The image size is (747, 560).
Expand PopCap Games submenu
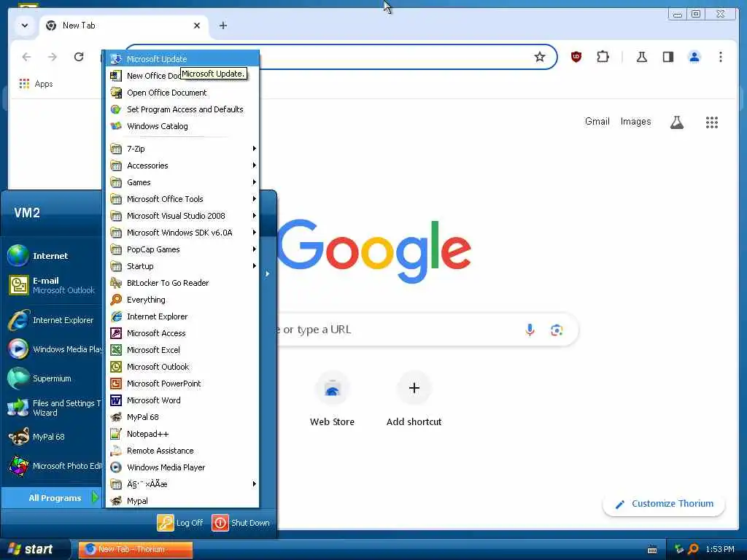(182, 249)
